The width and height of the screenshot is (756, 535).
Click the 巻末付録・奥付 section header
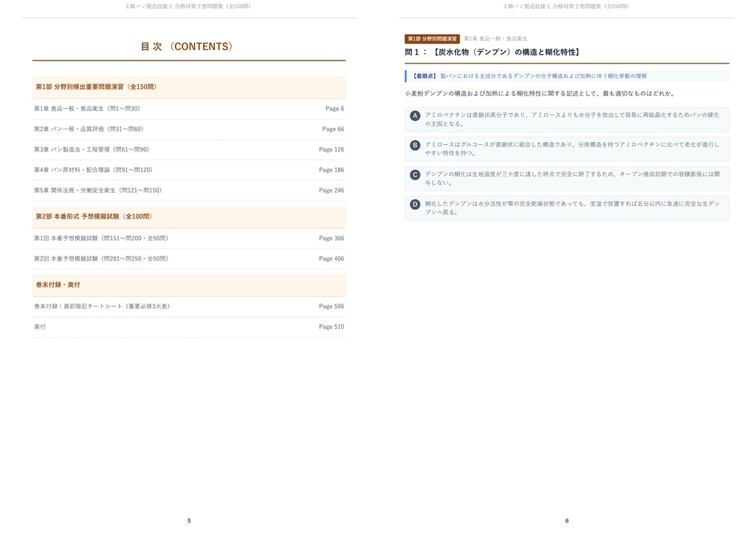[189, 285]
